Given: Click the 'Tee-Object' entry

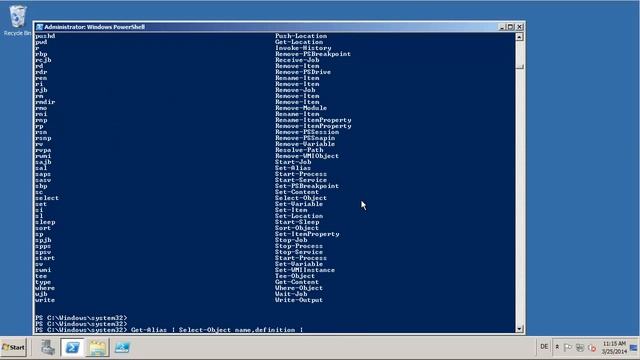Looking at the screenshot, I should [295, 276].
